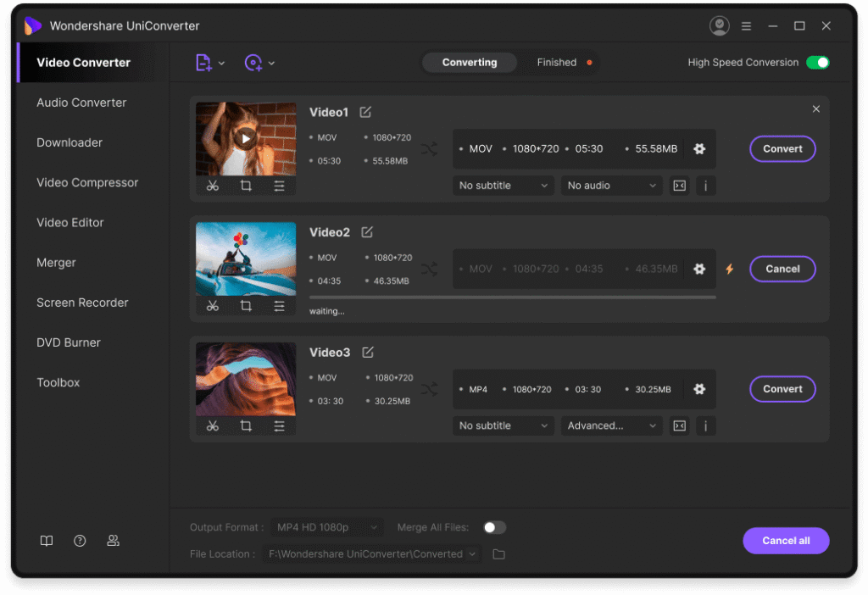Turn on Merge All Files
Screen dimensions: 868x595
point(494,526)
